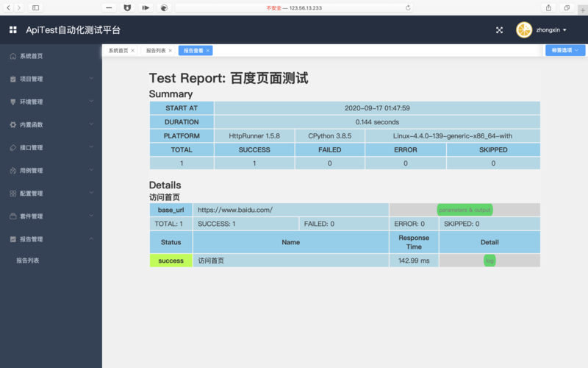
Task: Switch to the 报告列表 tab
Action: coord(156,51)
